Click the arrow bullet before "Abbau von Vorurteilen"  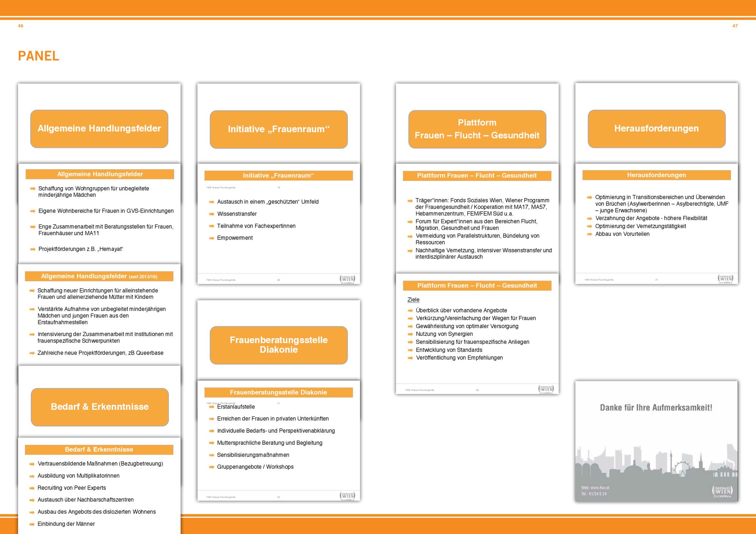point(589,234)
